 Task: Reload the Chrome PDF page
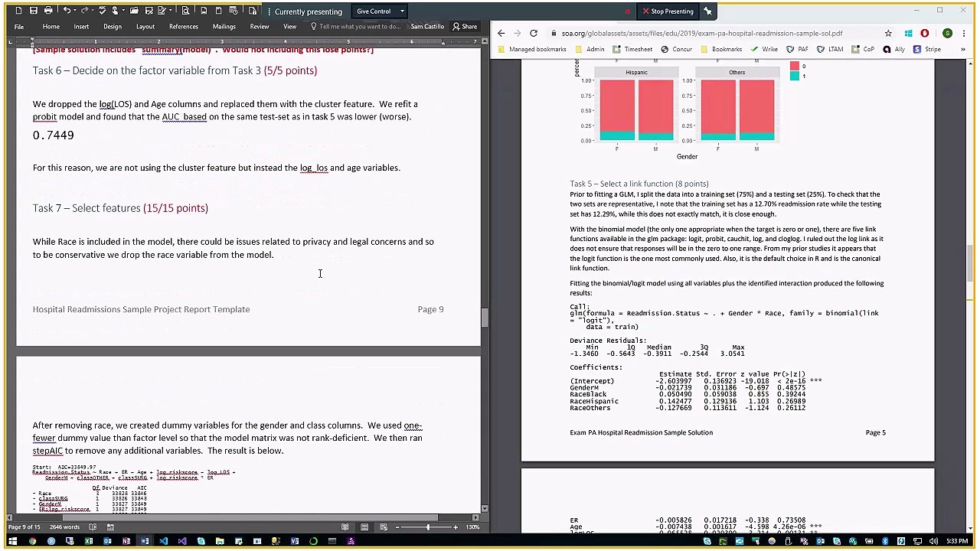(x=534, y=33)
